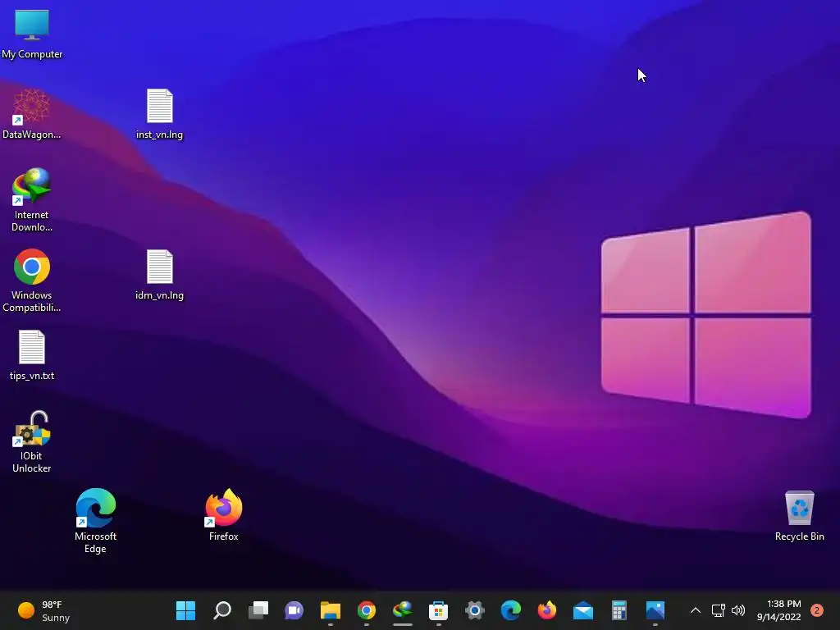The image size is (840, 630).
Task: Open the Start menu
Action: pos(186,610)
